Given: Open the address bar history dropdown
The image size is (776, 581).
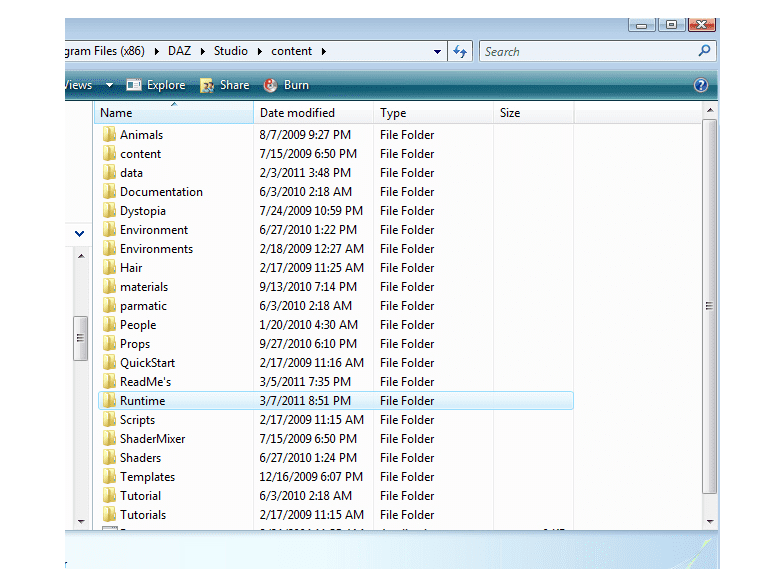Looking at the screenshot, I should (438, 51).
